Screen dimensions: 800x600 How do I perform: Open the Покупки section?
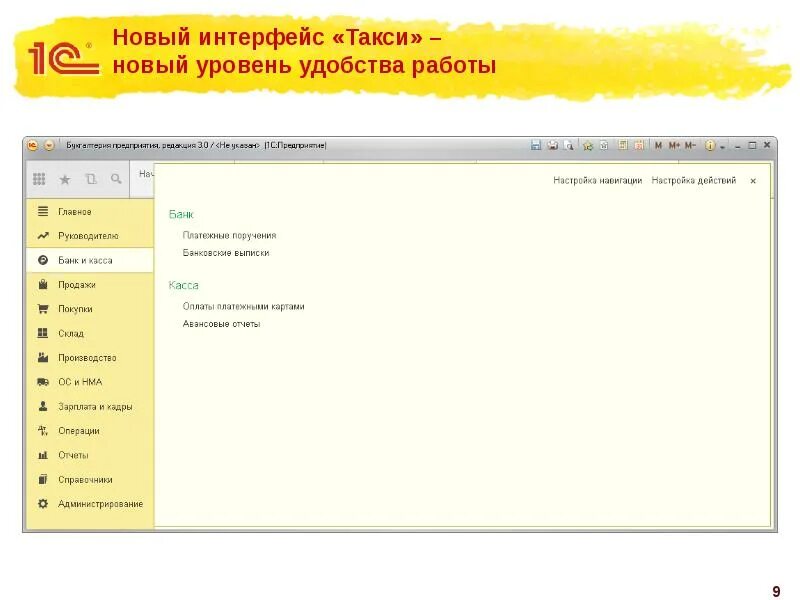point(90,309)
